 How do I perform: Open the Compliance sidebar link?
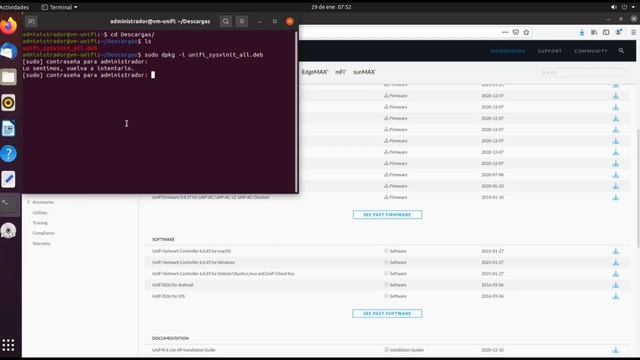tap(43, 233)
